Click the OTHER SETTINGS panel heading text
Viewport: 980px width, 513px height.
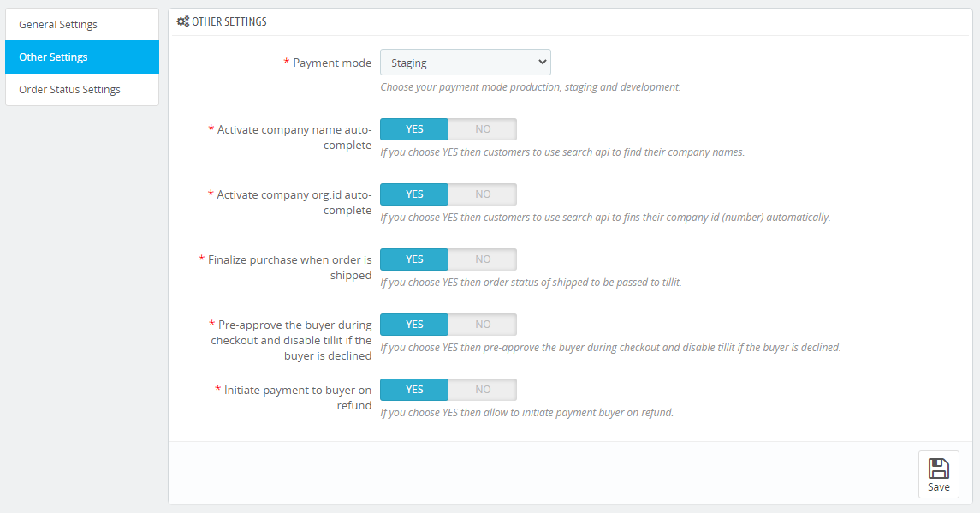(x=229, y=22)
